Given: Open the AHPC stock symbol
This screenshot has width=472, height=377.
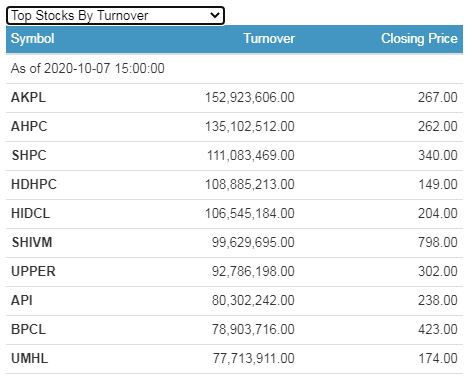Looking at the screenshot, I should point(29,127).
